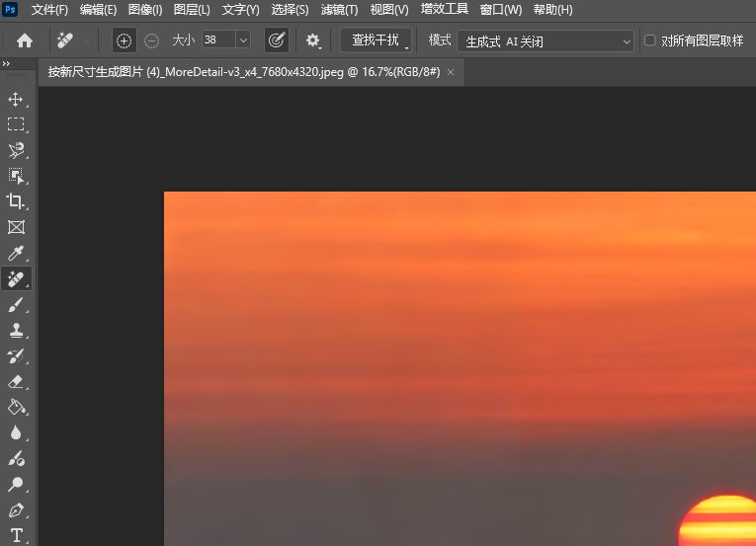The width and height of the screenshot is (756, 546).
Task: Click the Home screen icon
Action: click(25, 40)
